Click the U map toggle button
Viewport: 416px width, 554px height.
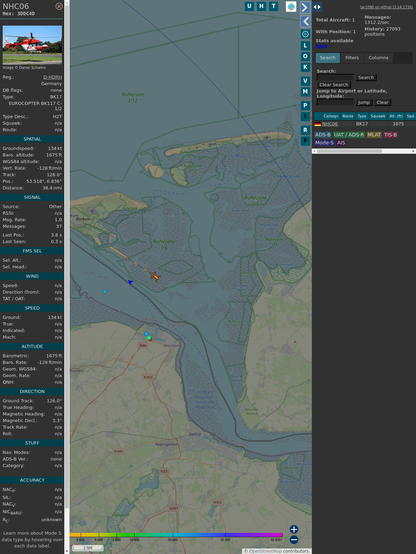coord(249,6)
